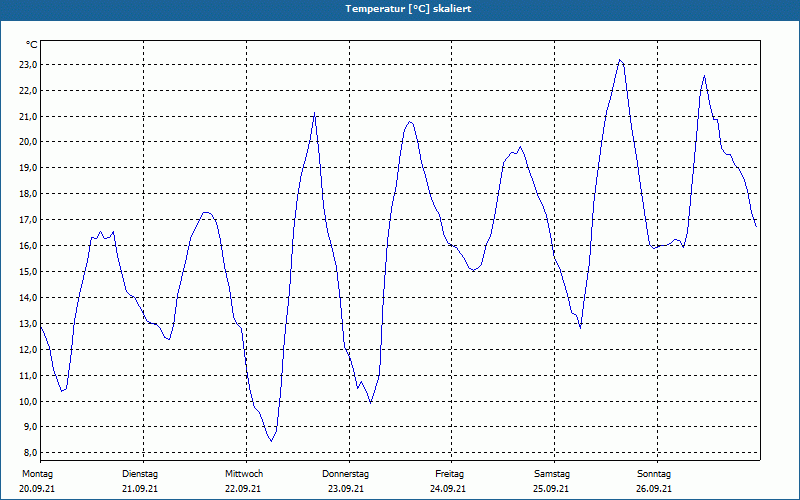The width and height of the screenshot is (800, 500).
Task: Click the 13,0 y-axis label
Action: coord(29,323)
